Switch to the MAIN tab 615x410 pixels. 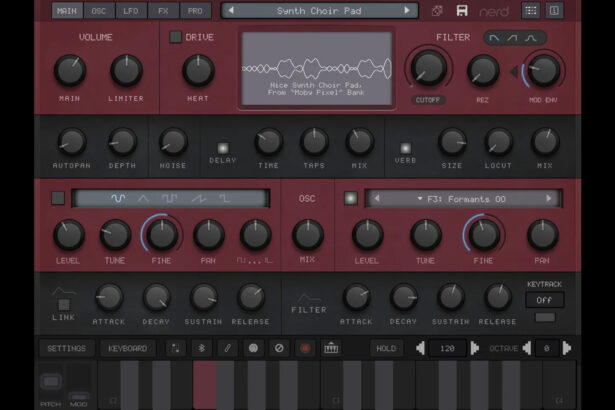(67, 11)
